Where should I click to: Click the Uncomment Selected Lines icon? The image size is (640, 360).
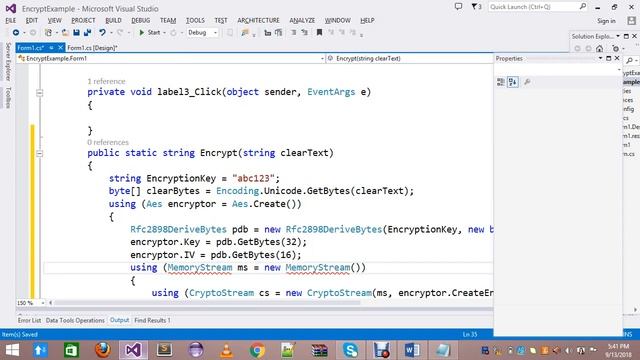point(278,33)
